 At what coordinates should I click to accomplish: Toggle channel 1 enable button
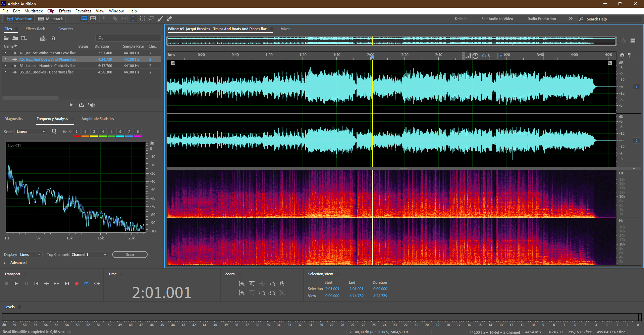(x=636, y=87)
